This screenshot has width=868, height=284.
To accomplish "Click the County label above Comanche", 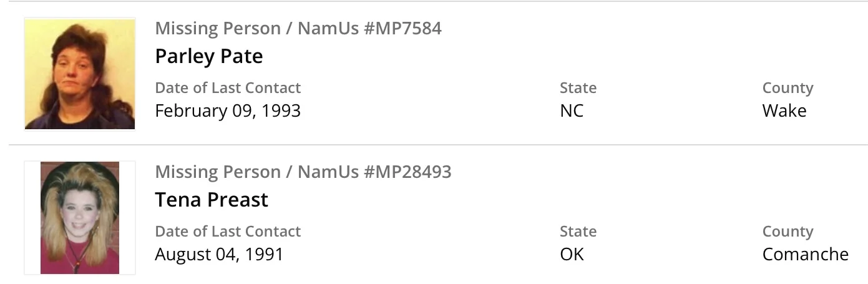I will pyautogui.click(x=788, y=232).
